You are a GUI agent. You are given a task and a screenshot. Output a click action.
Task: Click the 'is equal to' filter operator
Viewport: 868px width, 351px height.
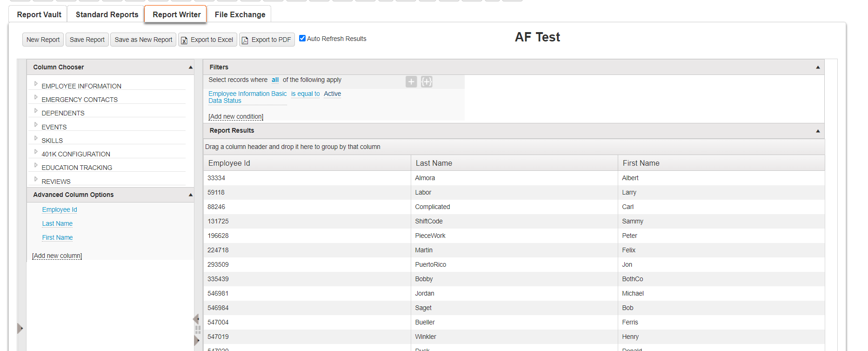point(306,94)
